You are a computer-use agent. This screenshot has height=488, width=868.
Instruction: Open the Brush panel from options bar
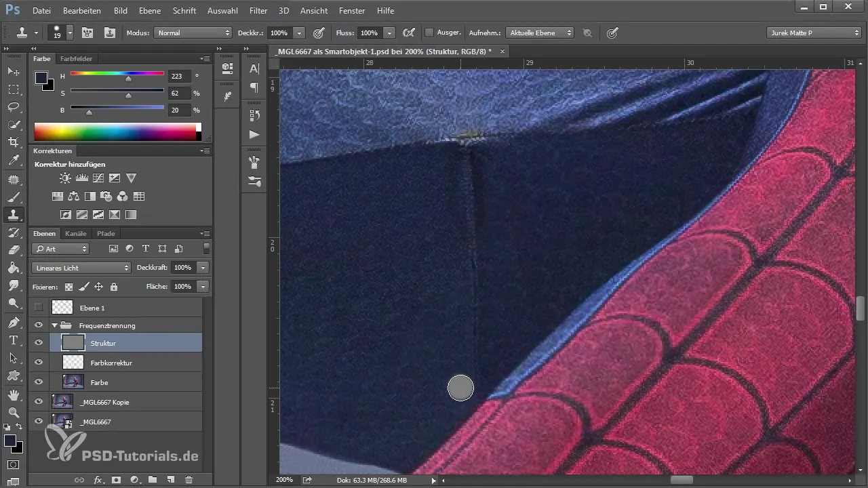(x=87, y=33)
